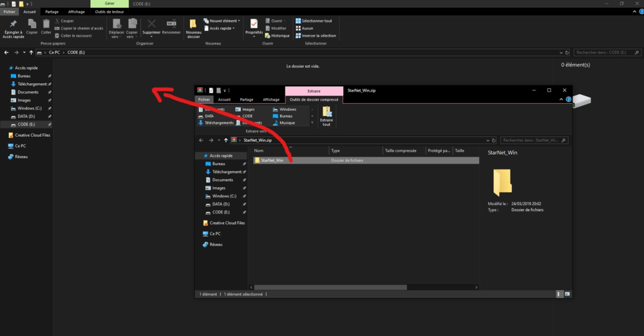Extract to Musique destination in gallery
This screenshot has width=644, height=336.
tap(284, 123)
